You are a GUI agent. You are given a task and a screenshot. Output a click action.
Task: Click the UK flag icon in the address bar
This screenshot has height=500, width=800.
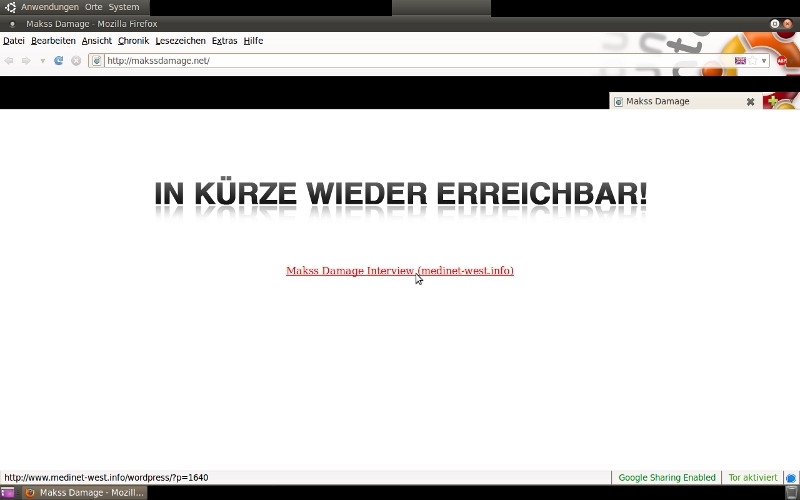click(740, 61)
